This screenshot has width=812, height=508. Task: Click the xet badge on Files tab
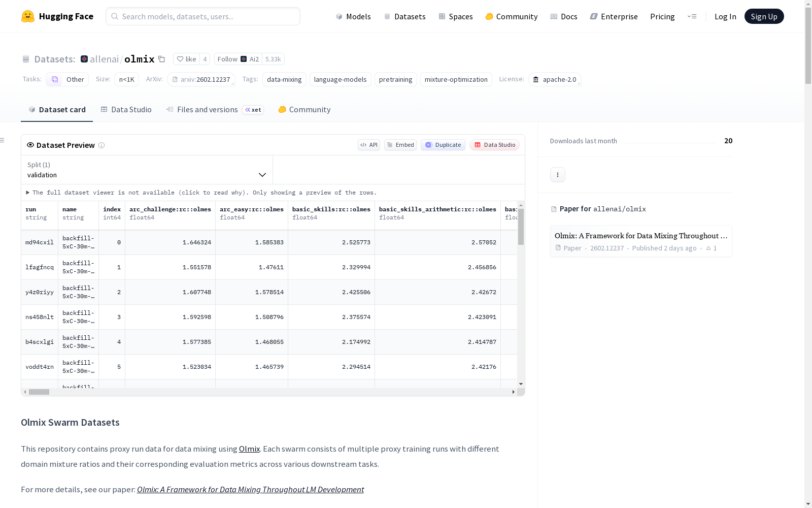pyautogui.click(x=253, y=110)
